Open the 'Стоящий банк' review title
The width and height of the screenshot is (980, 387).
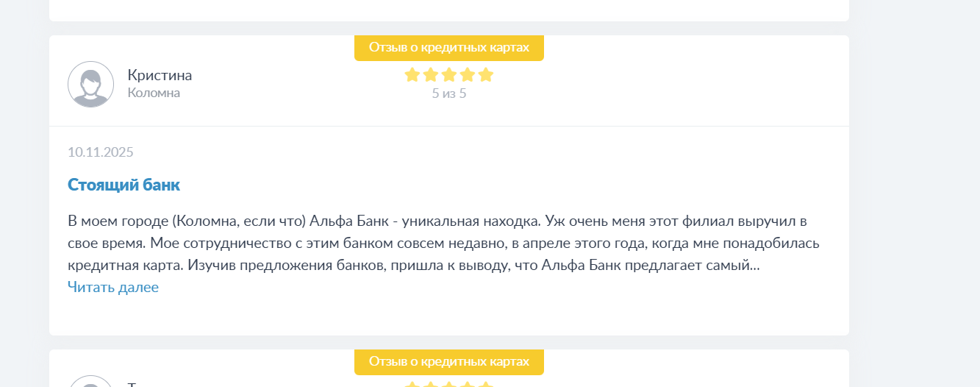[124, 185]
